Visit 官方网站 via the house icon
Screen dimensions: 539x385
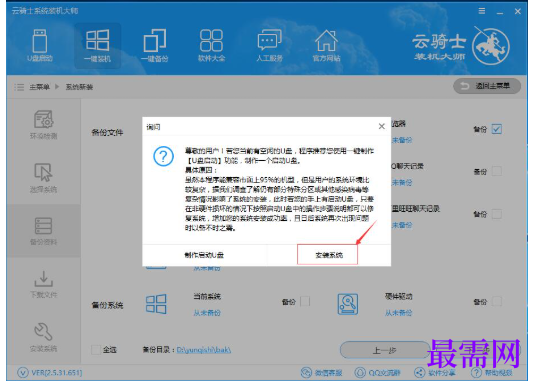327,45
